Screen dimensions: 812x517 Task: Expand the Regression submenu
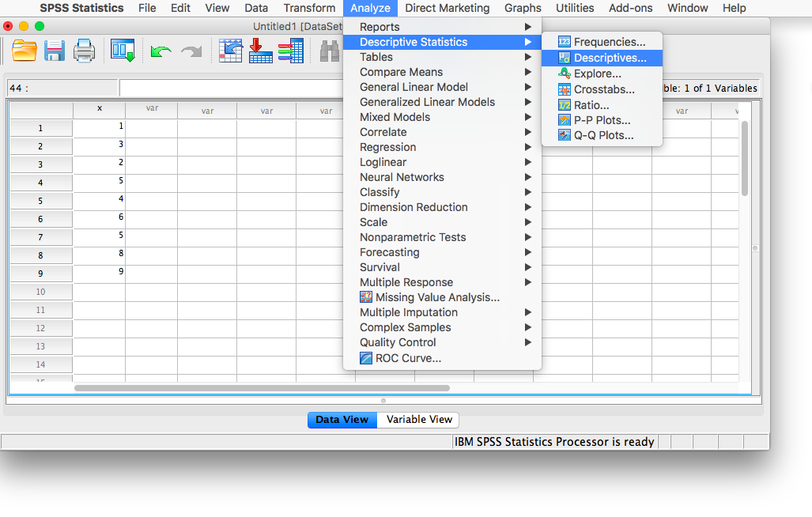[x=387, y=147]
